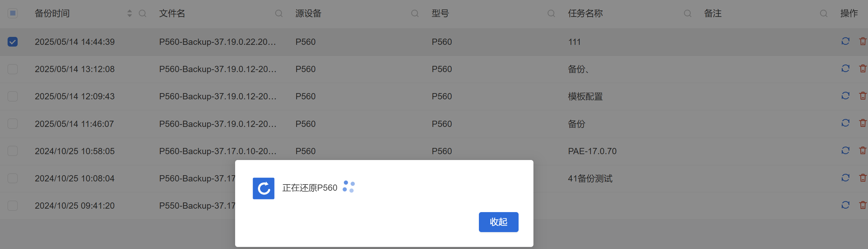Viewport: 868px width, 249px height.
Task: Open search filter for 型号 column
Action: tap(551, 13)
